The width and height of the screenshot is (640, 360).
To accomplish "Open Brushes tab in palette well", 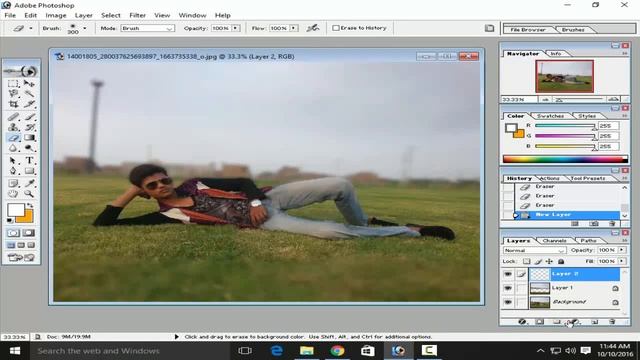I will click(x=573, y=29).
